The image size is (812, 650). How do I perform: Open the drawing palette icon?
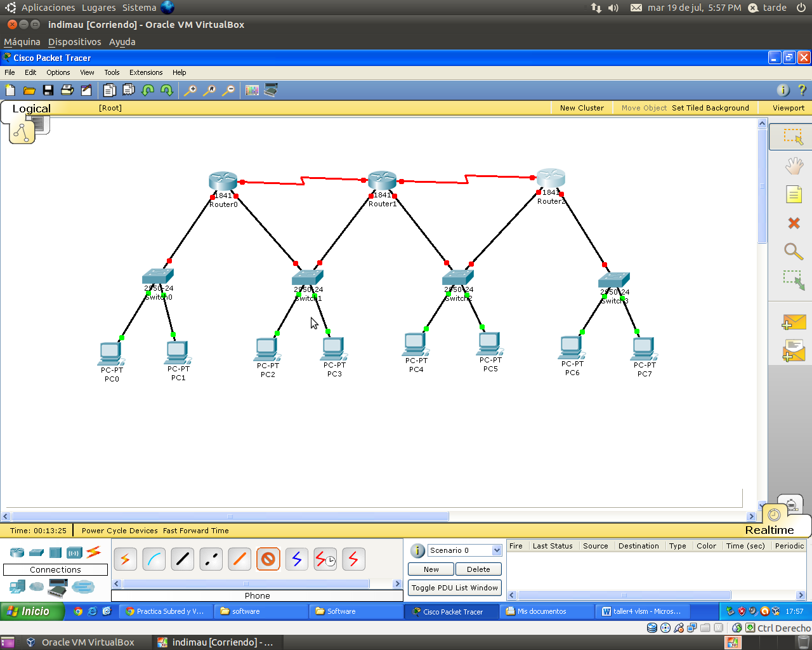coord(252,90)
